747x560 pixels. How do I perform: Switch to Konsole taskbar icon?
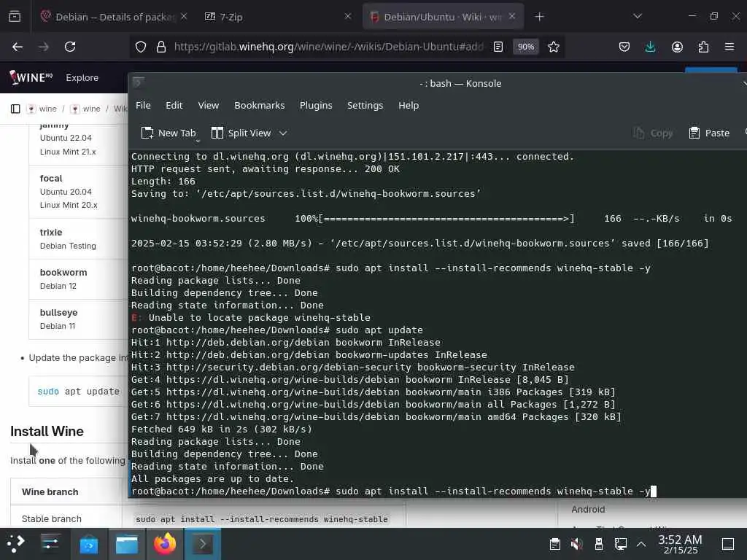[203, 543]
